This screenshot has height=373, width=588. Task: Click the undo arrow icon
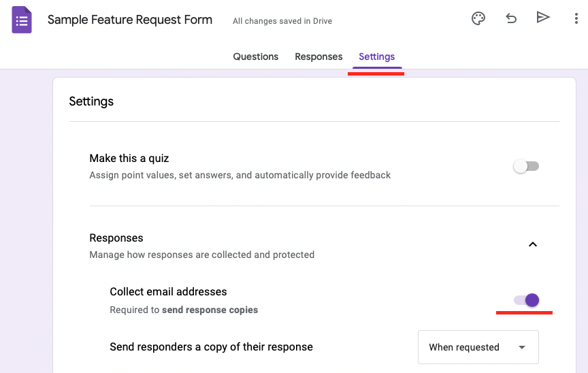coord(510,18)
